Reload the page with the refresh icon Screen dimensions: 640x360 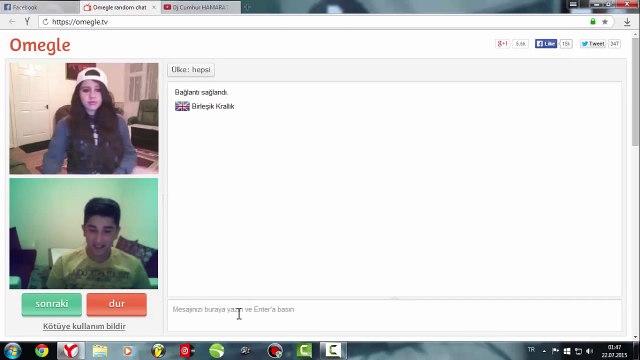tap(45, 22)
